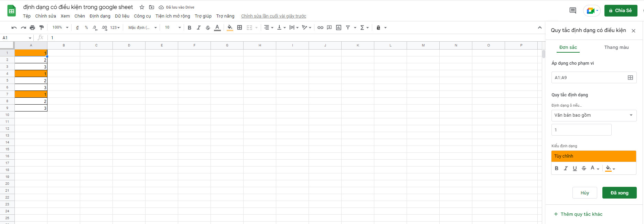Click the A1:A9 range input field
The image size is (644, 224).
point(594,78)
